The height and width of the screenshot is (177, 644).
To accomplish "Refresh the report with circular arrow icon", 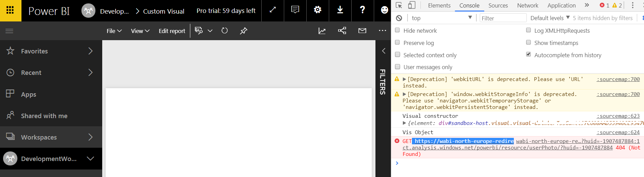I will pyautogui.click(x=225, y=31).
